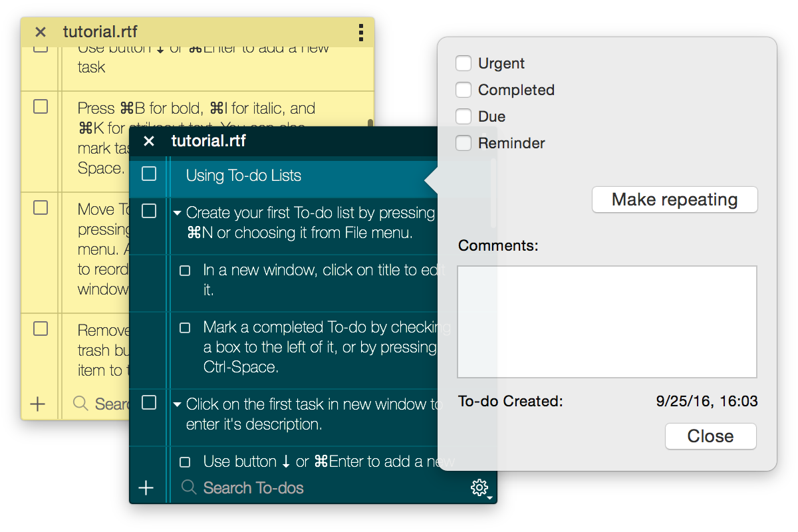798x532 pixels.
Task: Collapse the 'Create your first To-do list' item
Action: click(x=177, y=213)
